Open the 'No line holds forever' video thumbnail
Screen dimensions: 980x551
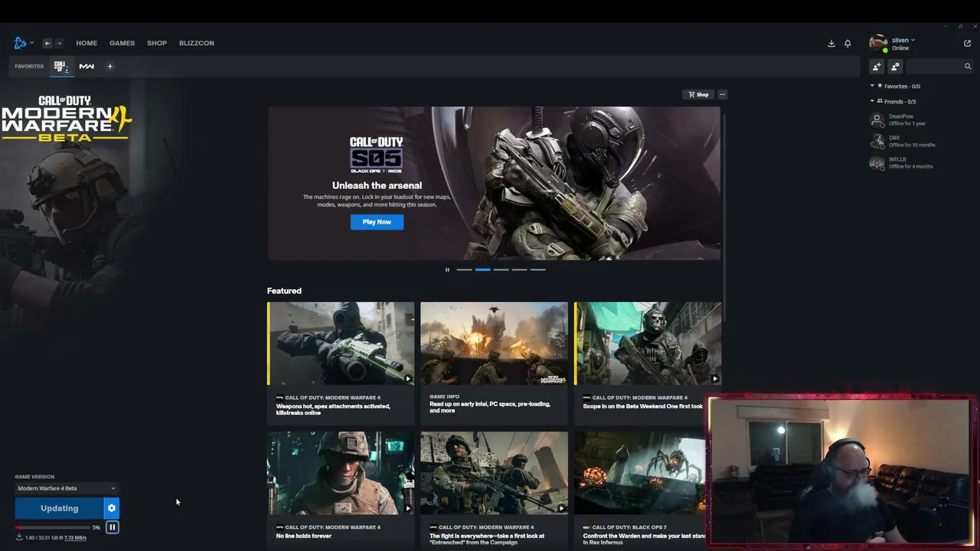341,473
